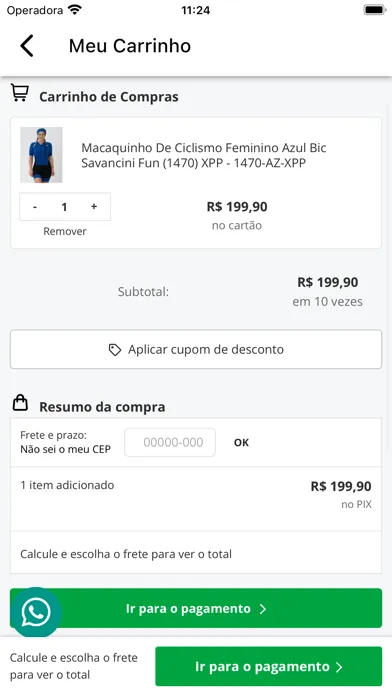Tap the chevron on bottom payment button
Viewport: 392px width, 696px height.
click(x=340, y=667)
